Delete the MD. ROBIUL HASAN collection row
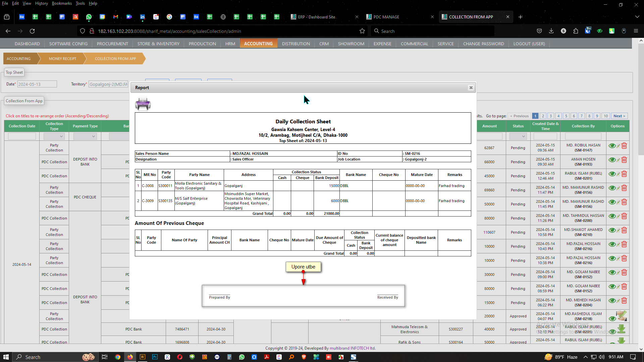This screenshot has height=362, width=644. 624,146
